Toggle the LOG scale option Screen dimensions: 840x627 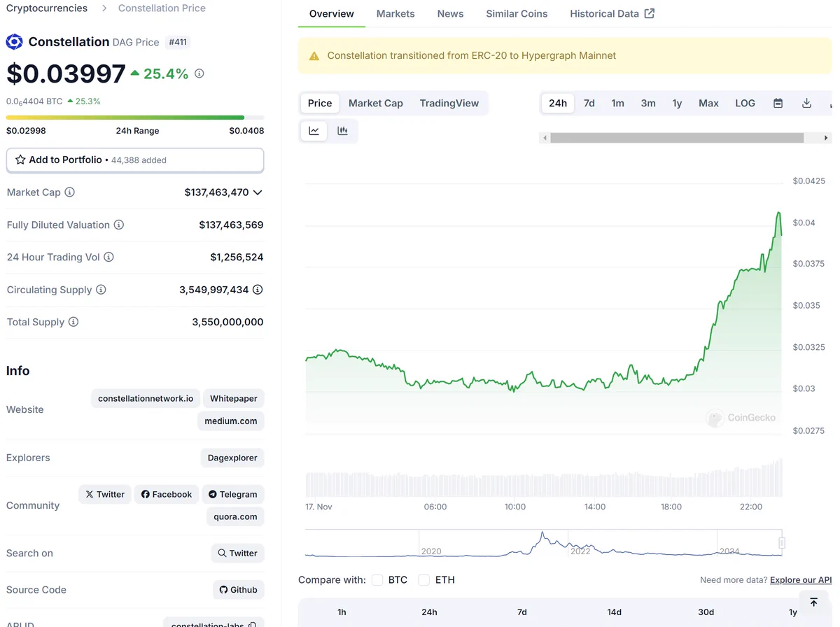pos(745,103)
